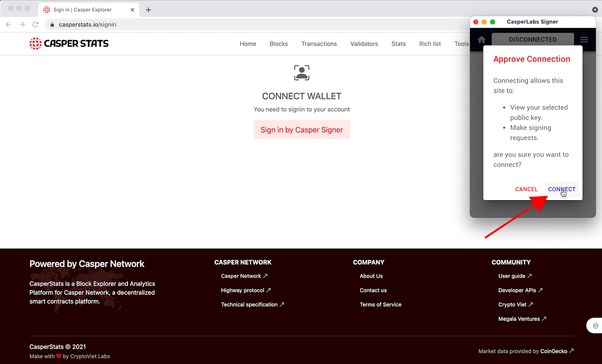Open the Technical specification footer link
602x364 pixels.
pos(253,305)
